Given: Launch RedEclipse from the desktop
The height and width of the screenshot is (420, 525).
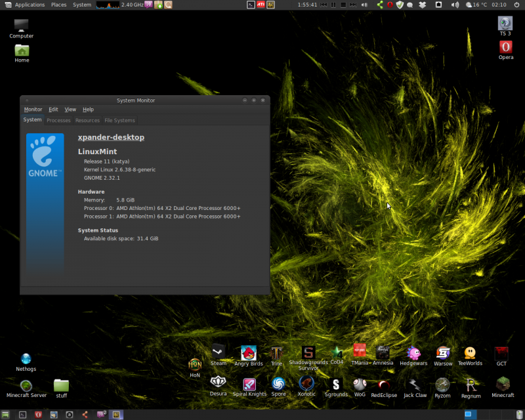Looking at the screenshot, I should 384,388.
